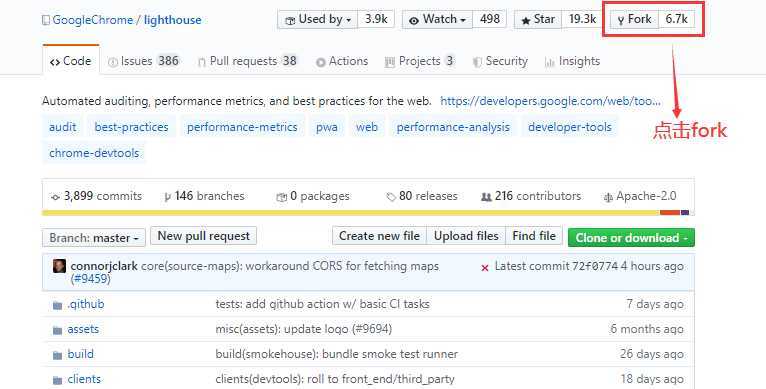Click the failed status X icon
The width and height of the screenshot is (766, 389).
485,268
